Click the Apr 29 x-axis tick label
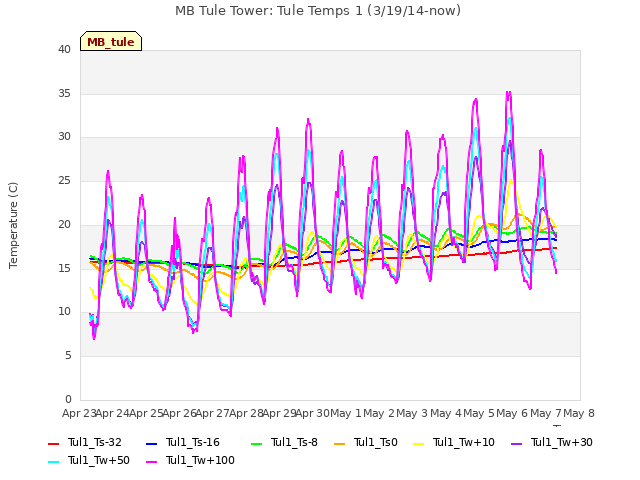The height and width of the screenshot is (480, 640). pos(280,413)
